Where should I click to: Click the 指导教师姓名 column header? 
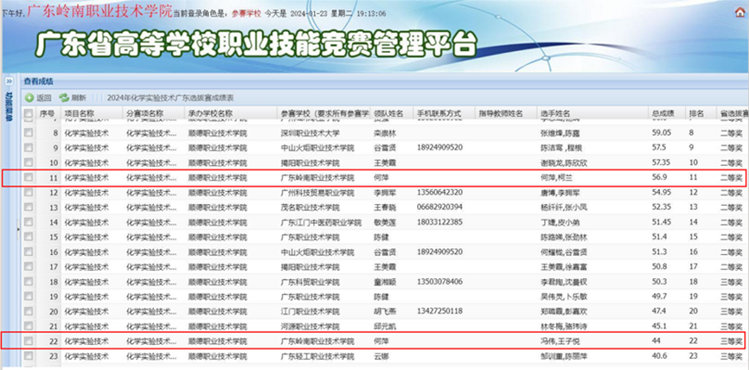click(x=506, y=114)
